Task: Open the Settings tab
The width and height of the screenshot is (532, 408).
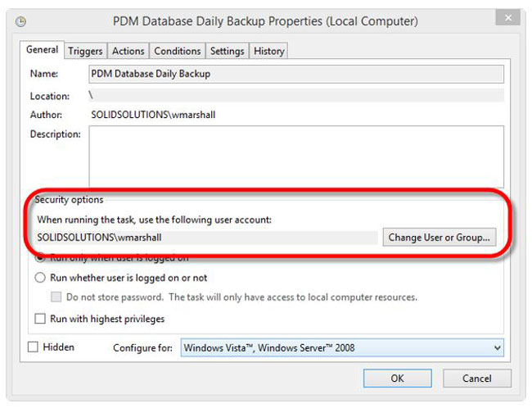Action: [x=227, y=51]
